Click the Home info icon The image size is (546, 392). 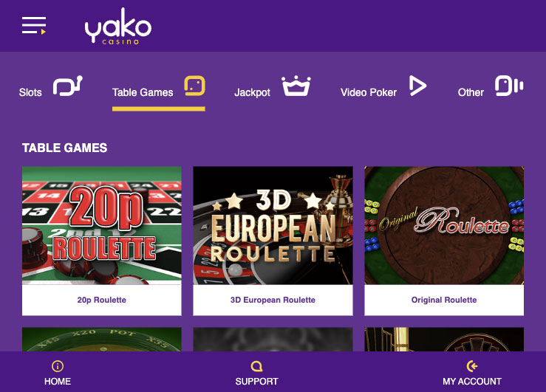(58, 366)
